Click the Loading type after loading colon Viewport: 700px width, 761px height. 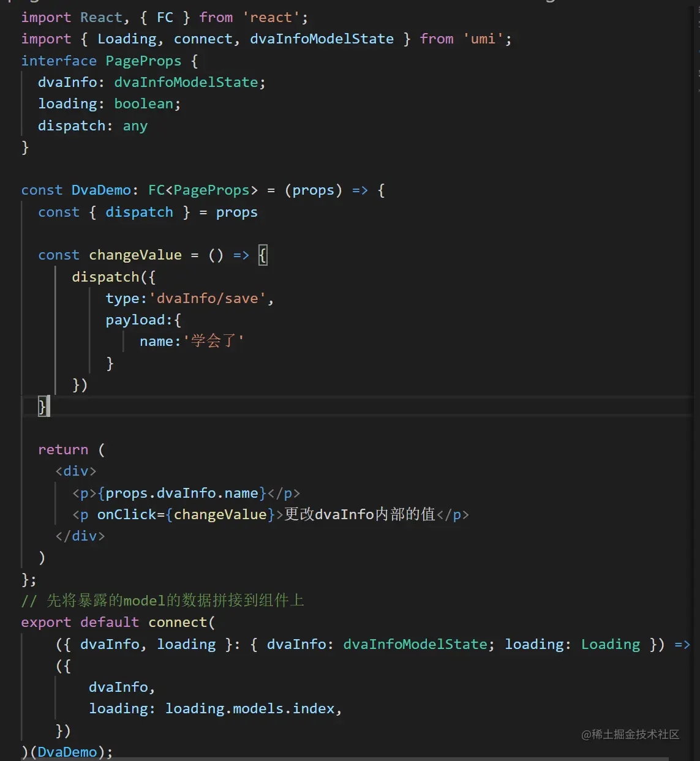tap(610, 644)
